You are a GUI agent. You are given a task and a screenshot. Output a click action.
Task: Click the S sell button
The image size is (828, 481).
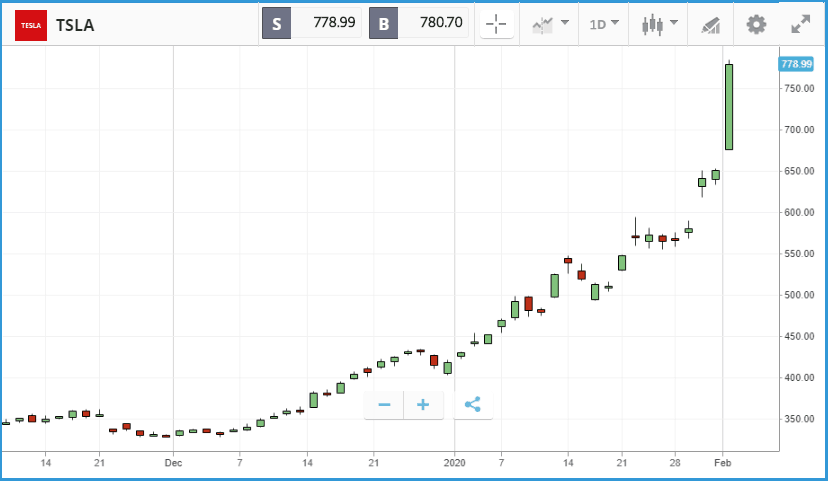[x=276, y=23]
